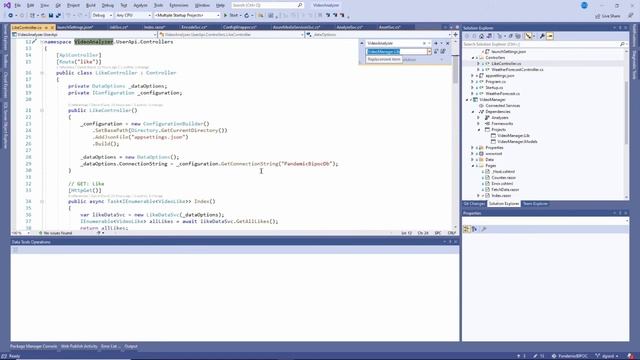Image resolution: width=640 pixels, height=360 pixels.
Task: Switch to the Git Changes tab
Action: click(x=474, y=204)
